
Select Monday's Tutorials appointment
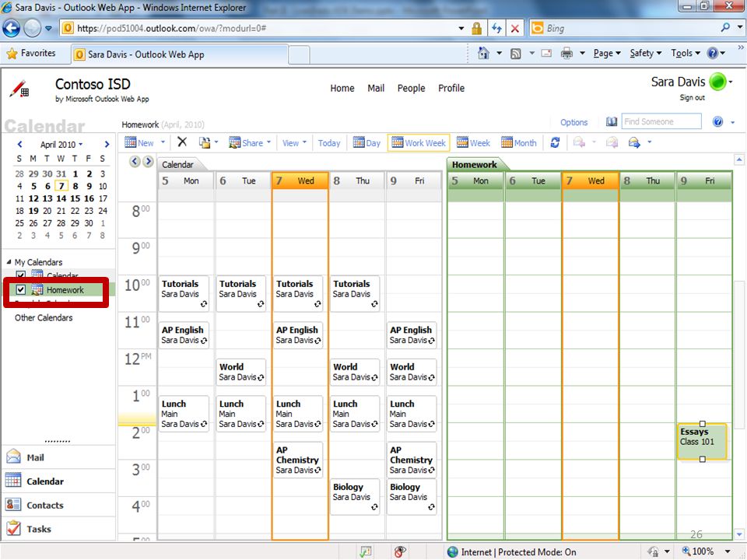coord(184,293)
